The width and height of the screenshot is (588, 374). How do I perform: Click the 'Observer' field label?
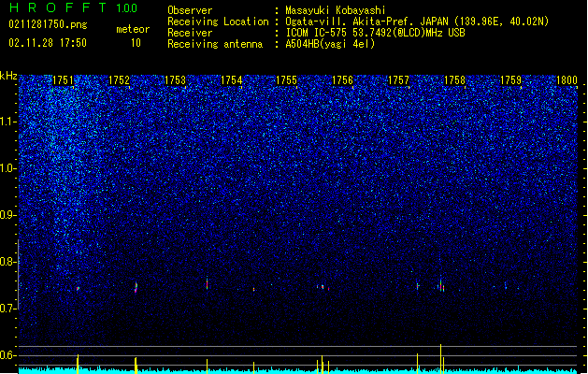190,10
